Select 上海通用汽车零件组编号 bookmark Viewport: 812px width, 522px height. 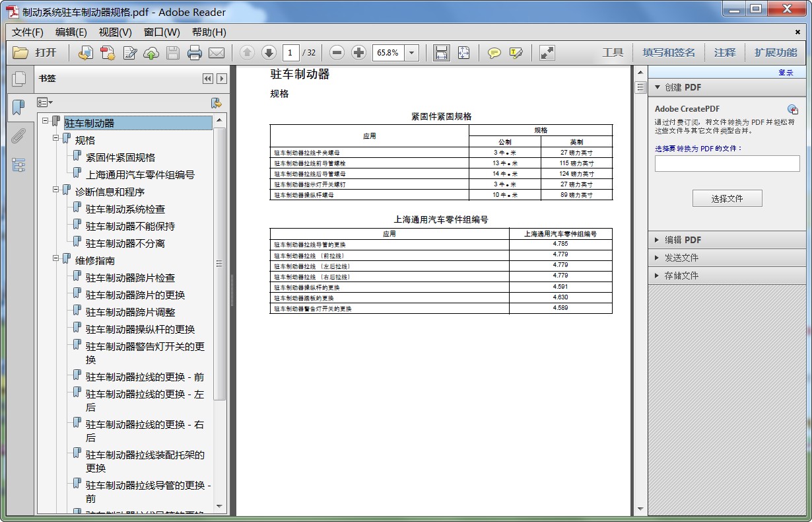click(x=140, y=174)
